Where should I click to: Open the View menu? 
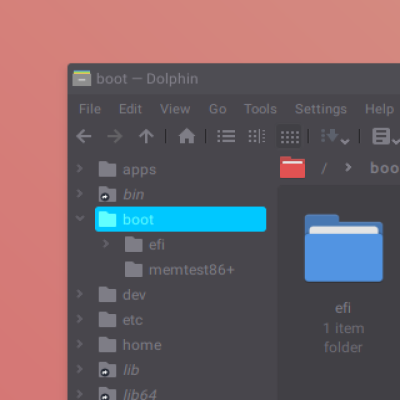coord(175,109)
